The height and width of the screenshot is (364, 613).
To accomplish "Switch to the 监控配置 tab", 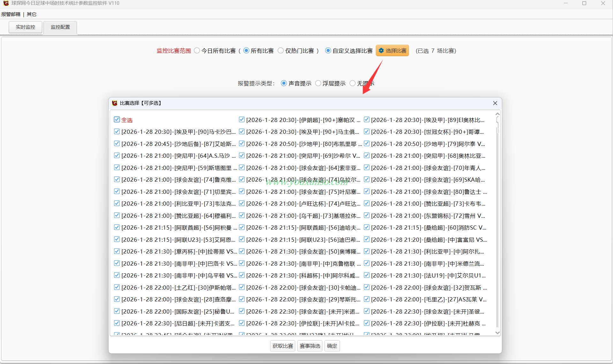I will (x=60, y=27).
